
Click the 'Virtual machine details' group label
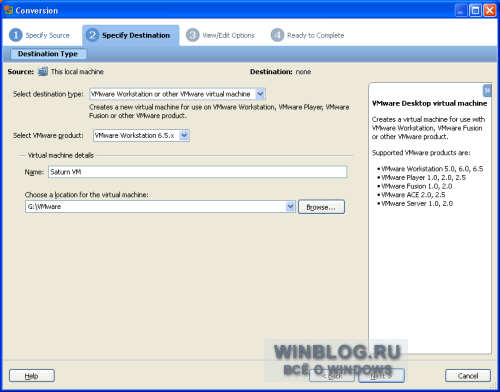(61, 155)
